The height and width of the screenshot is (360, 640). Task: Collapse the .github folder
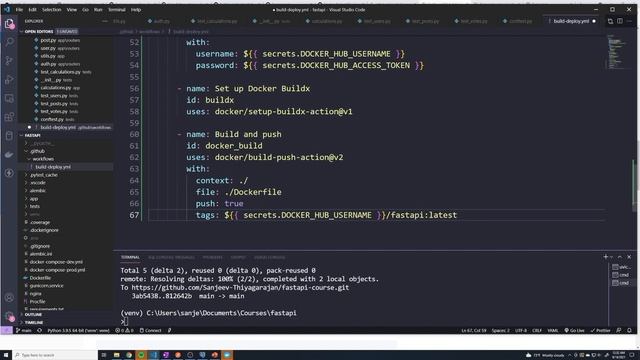(x=37, y=151)
